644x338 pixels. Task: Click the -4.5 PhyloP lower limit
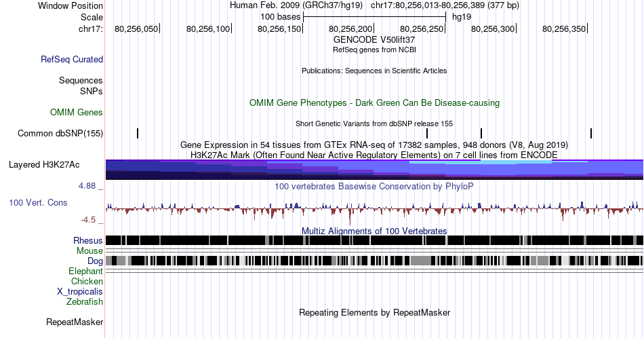pyautogui.click(x=88, y=220)
